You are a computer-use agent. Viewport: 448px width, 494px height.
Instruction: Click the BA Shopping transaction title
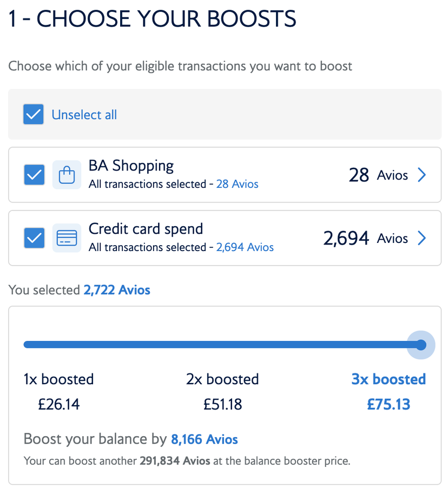point(131,165)
